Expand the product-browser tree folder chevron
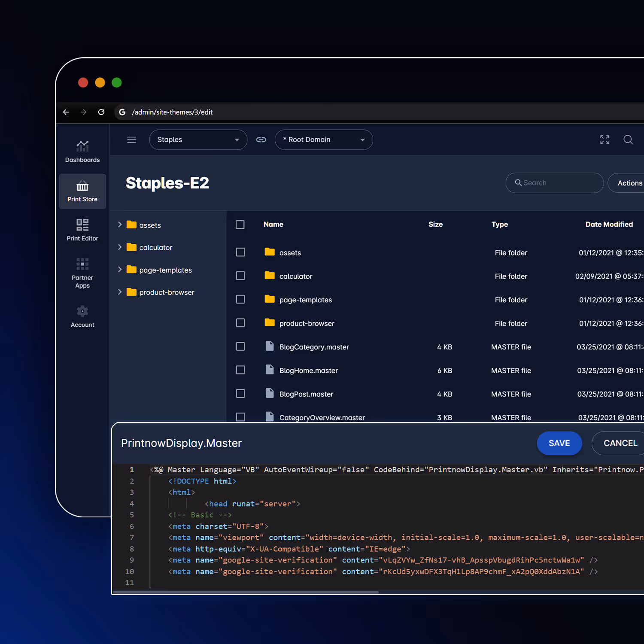The image size is (644, 644). pos(120,292)
